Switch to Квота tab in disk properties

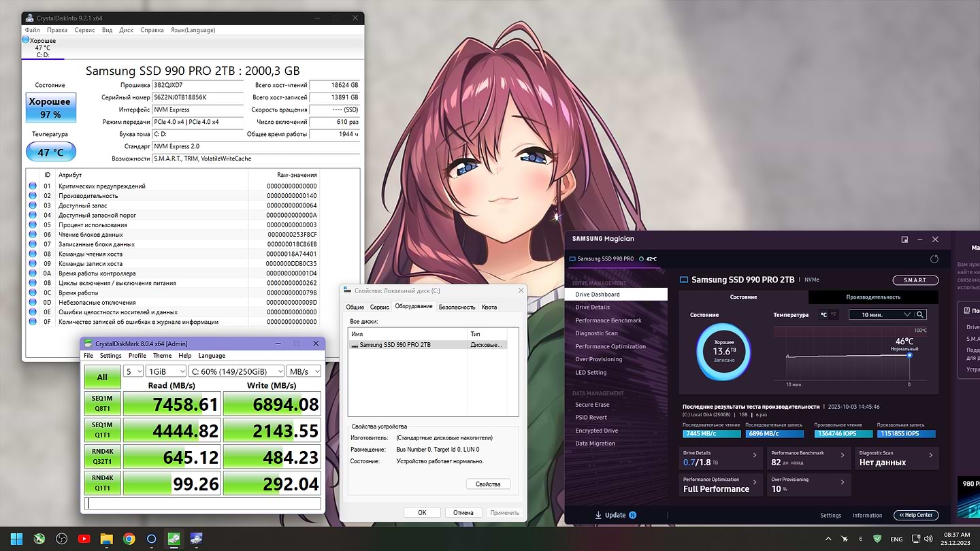click(489, 307)
